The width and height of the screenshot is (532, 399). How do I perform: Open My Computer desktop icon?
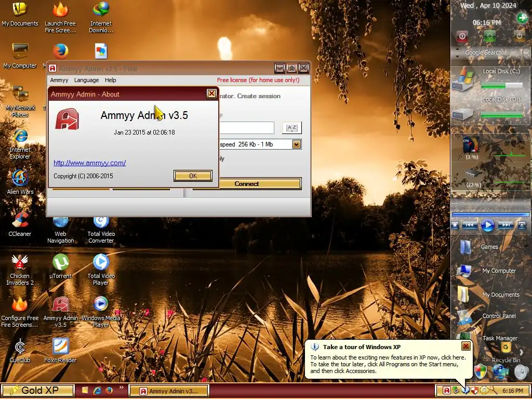[20, 56]
